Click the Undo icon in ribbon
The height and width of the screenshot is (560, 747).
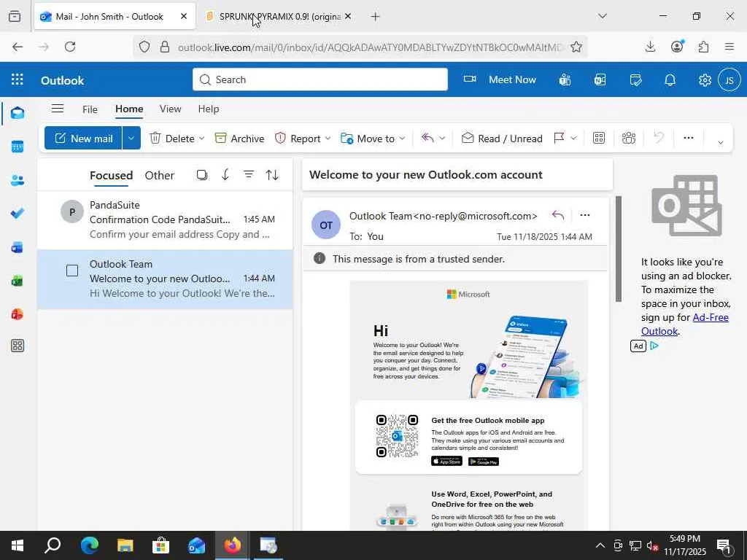[659, 138]
